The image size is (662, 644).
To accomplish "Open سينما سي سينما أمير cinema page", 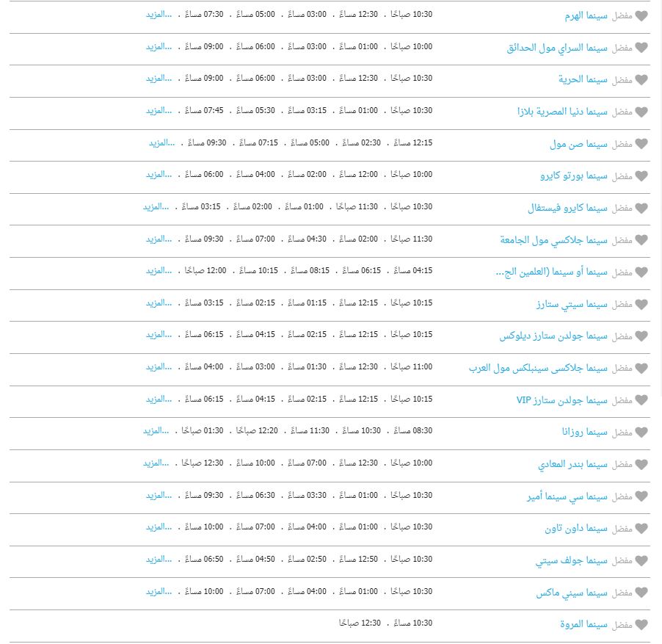I will coord(567,497).
